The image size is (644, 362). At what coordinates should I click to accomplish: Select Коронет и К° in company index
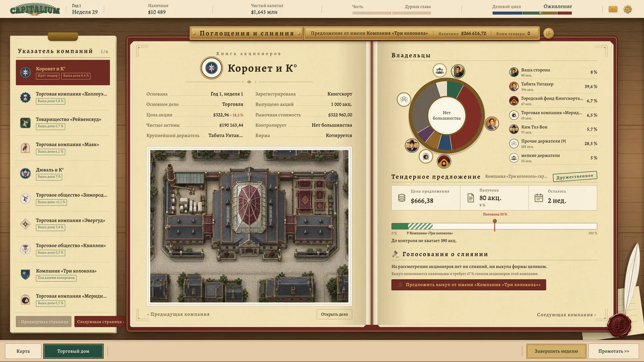pyautogui.click(x=63, y=72)
